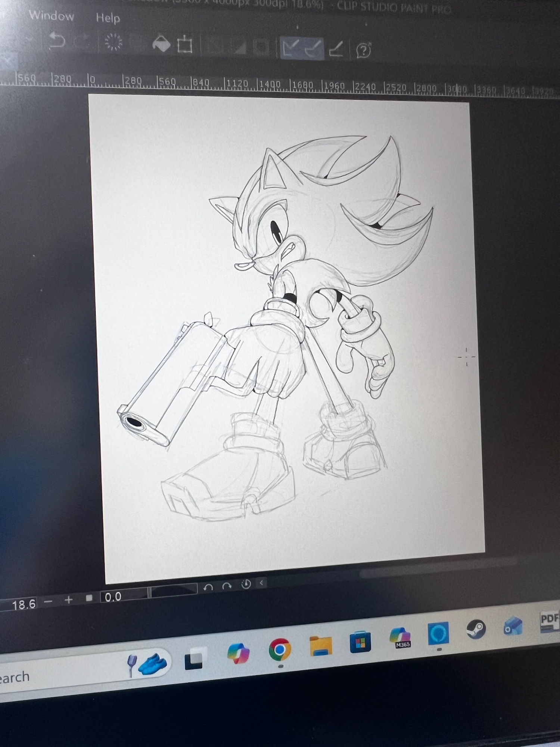Rotate canvas left using bottom bar arrow
The image size is (560, 747).
pyautogui.click(x=208, y=587)
